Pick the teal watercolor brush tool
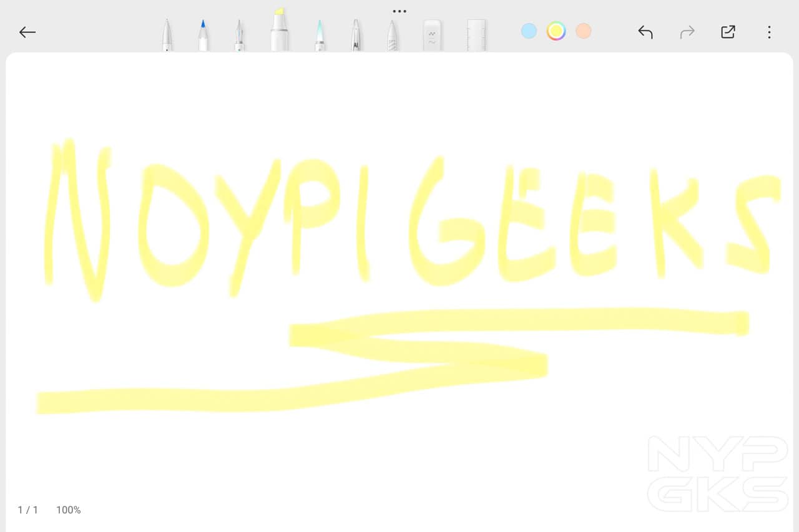 [x=320, y=36]
